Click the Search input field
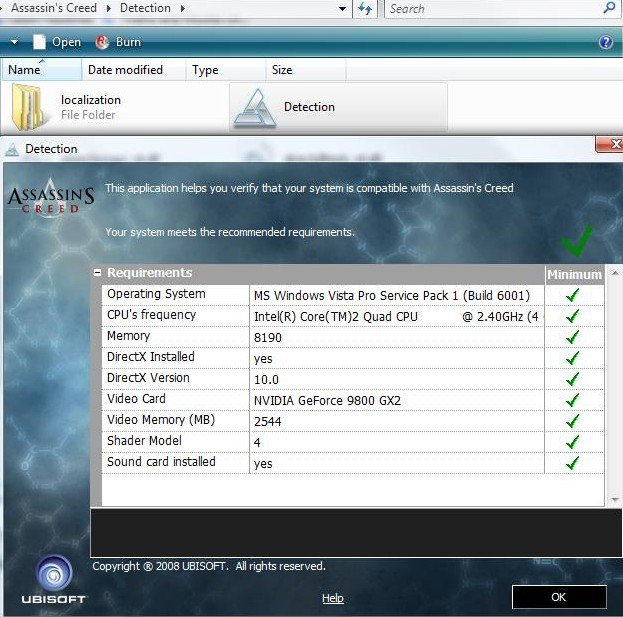 tap(493, 8)
